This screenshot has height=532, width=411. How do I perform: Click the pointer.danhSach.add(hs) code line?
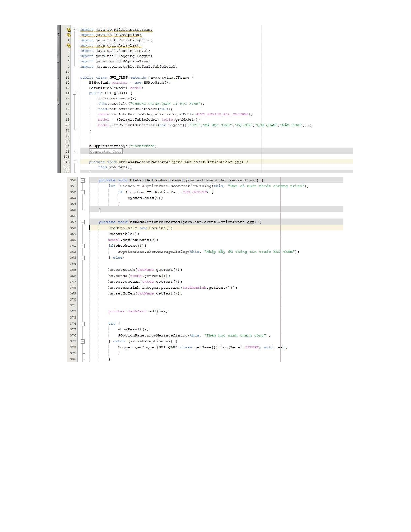point(138,311)
